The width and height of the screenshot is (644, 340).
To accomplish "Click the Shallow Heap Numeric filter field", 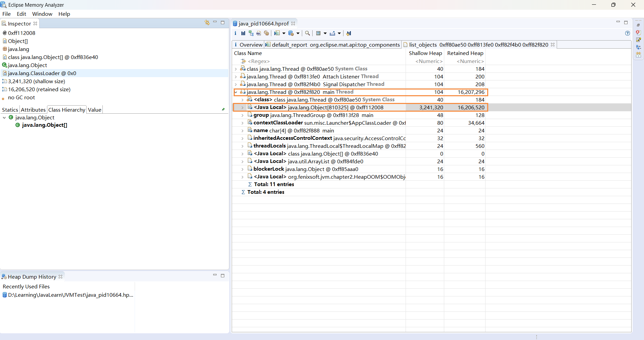I will pyautogui.click(x=425, y=61).
